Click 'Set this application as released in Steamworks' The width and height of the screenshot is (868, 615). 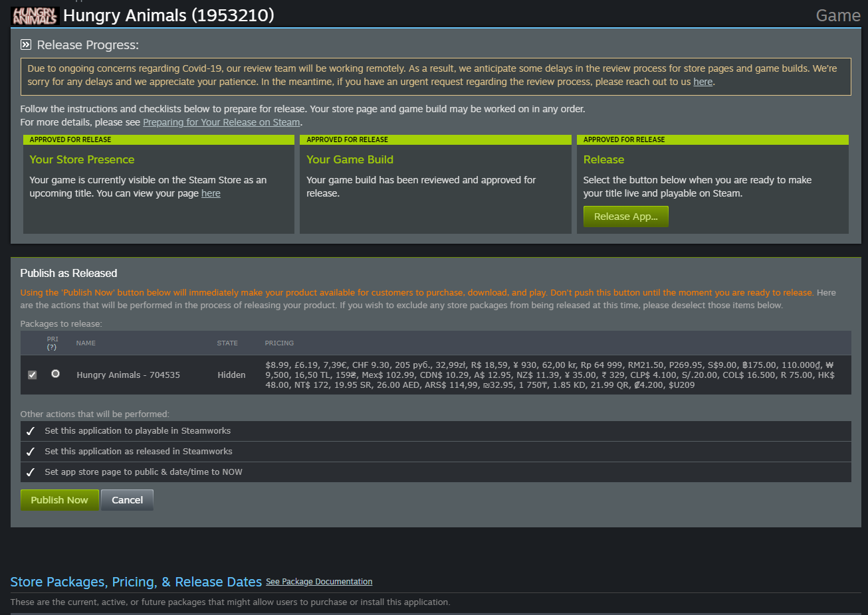coord(138,452)
